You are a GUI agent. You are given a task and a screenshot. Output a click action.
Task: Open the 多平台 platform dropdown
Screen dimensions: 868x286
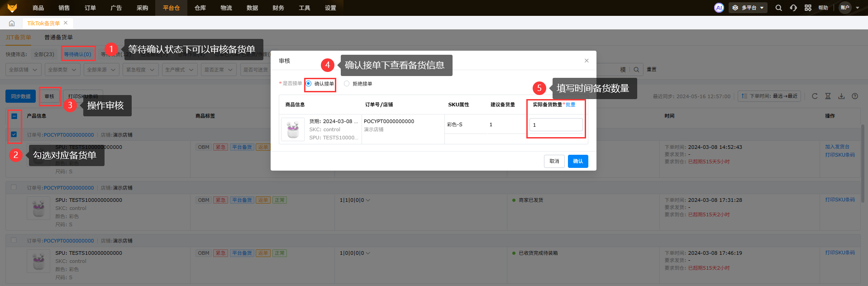[x=748, y=8]
